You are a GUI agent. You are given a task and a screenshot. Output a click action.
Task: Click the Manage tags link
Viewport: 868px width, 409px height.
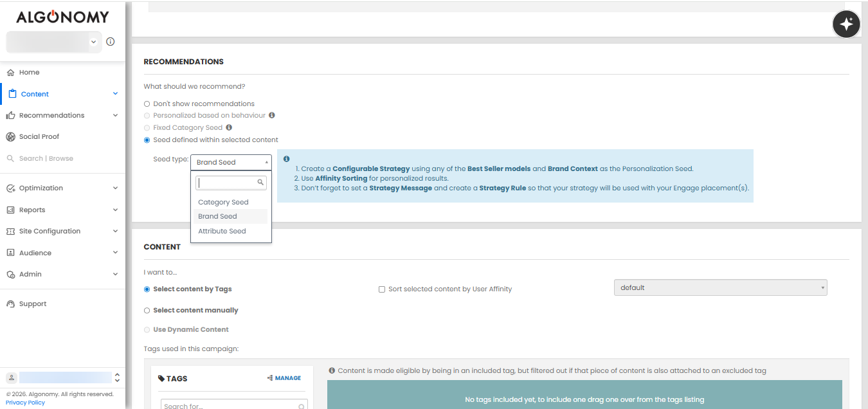pyautogui.click(x=284, y=378)
